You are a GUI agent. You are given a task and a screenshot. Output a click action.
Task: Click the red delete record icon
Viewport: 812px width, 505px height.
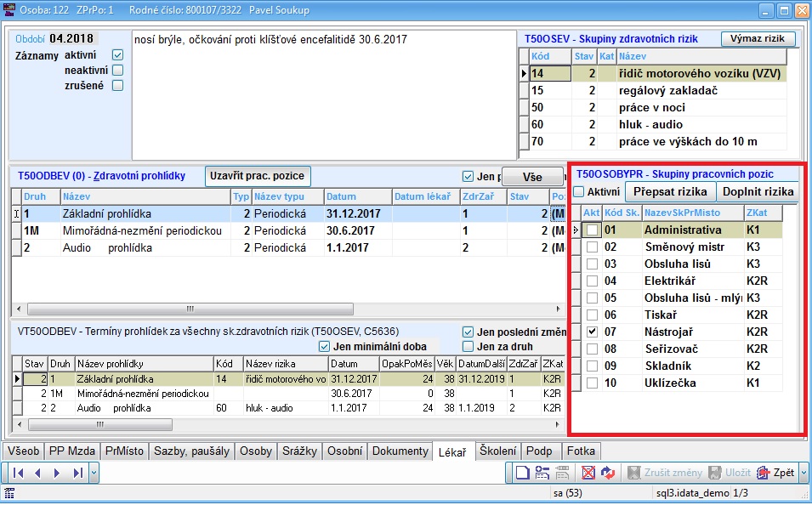[588, 473]
